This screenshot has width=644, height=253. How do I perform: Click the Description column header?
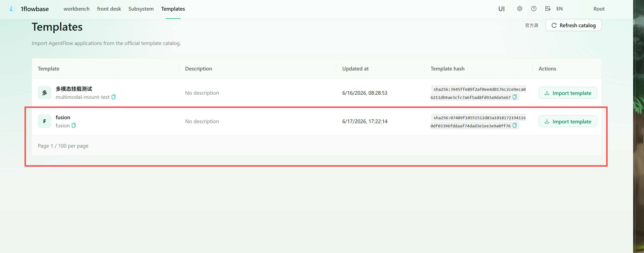click(x=199, y=69)
